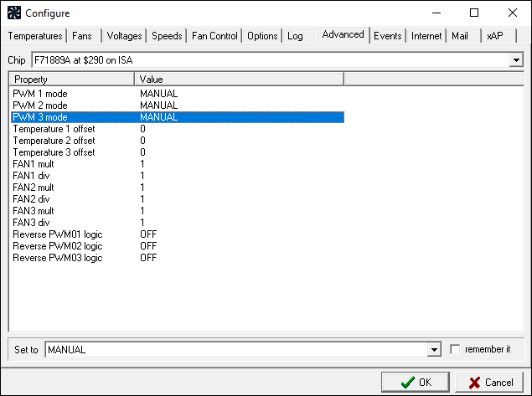This screenshot has height=396, width=532.
Task: Go to the Internet tab
Action: 426,36
